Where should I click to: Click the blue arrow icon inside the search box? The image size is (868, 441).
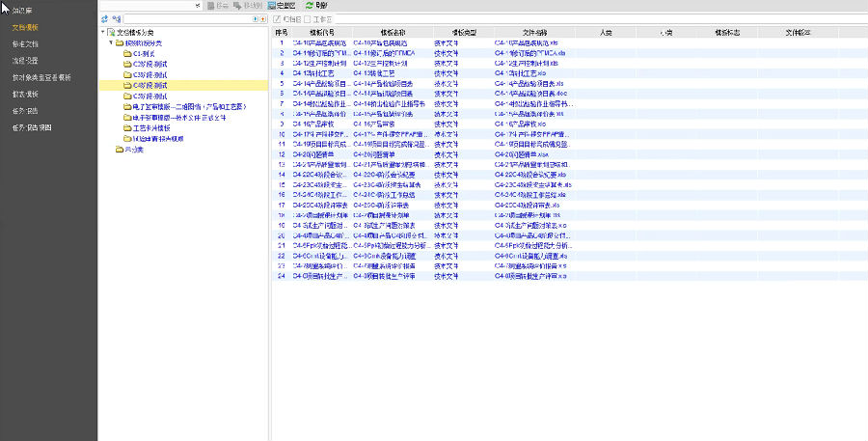click(x=255, y=18)
